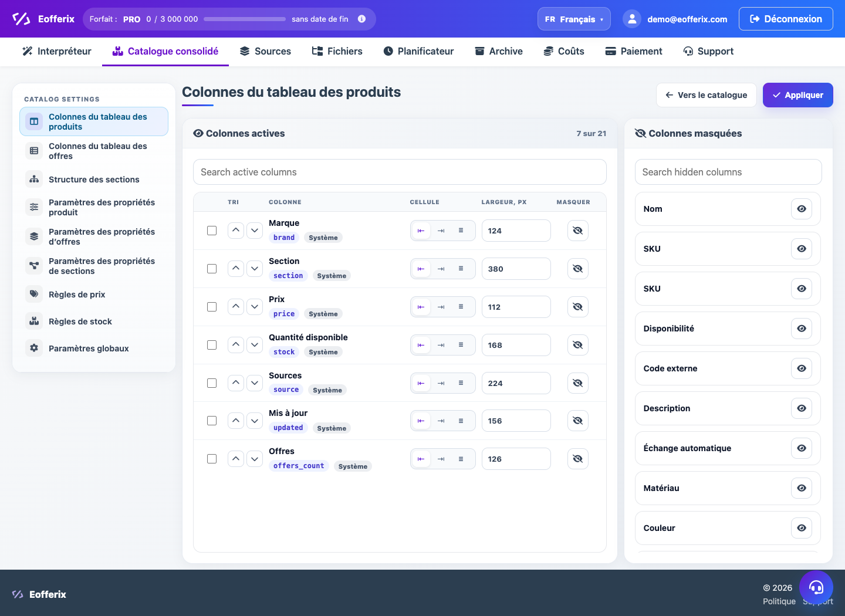The height and width of the screenshot is (616, 845).
Task: Set Sources cell to justified alignment
Action: click(x=461, y=383)
